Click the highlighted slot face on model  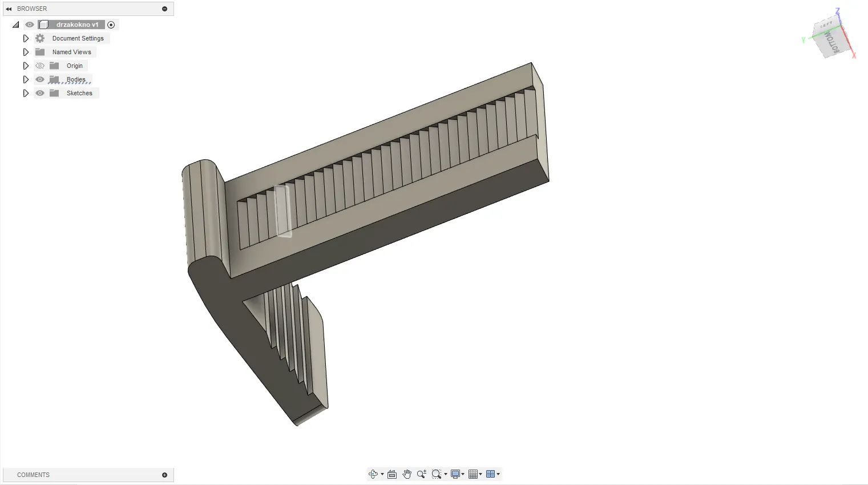click(x=283, y=211)
